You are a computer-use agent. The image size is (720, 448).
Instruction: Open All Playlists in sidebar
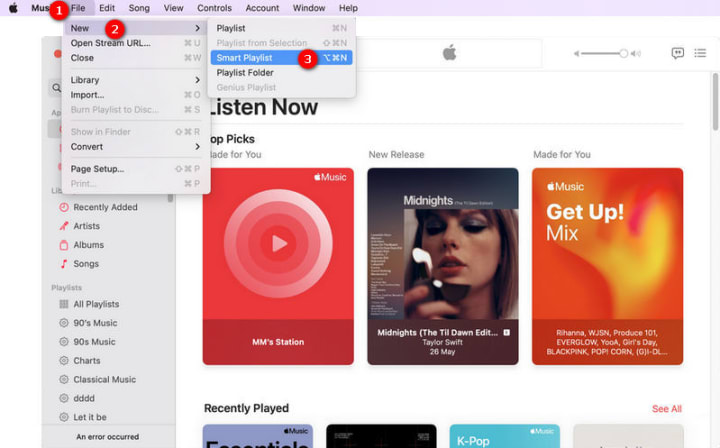(96, 304)
